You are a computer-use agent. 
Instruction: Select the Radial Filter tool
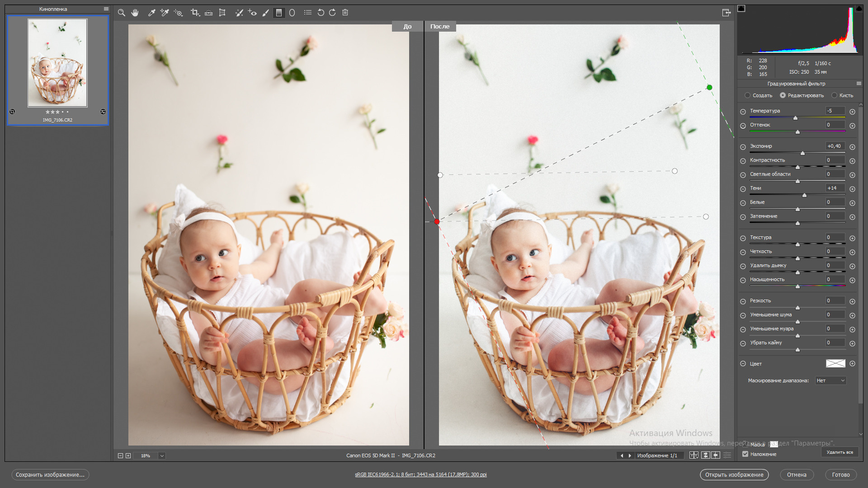292,13
